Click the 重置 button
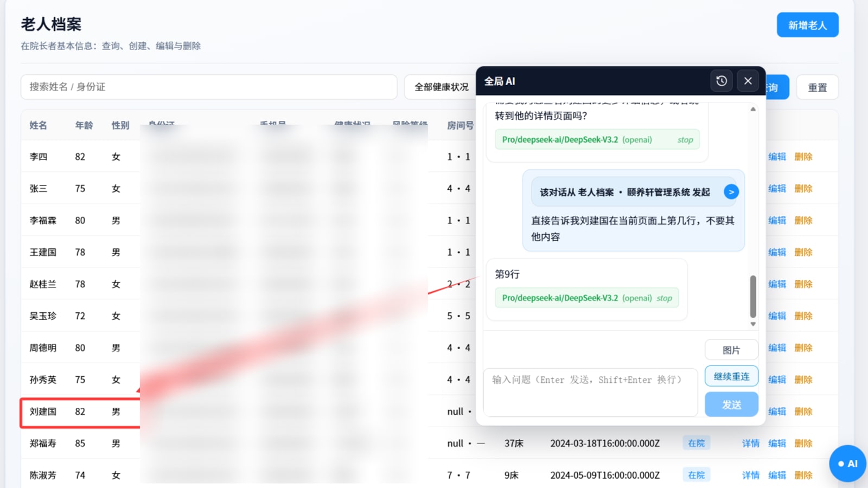This screenshot has height=488, width=868. pyautogui.click(x=817, y=87)
